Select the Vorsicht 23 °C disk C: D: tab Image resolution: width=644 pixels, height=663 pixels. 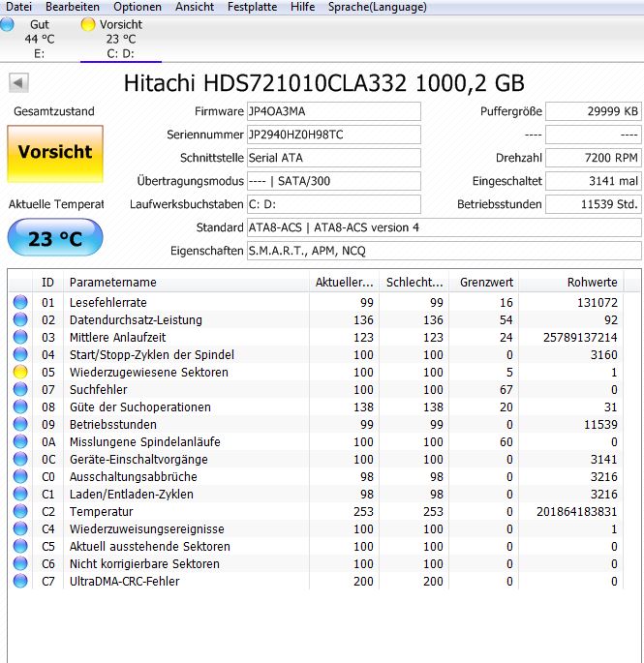pyautogui.click(x=121, y=39)
